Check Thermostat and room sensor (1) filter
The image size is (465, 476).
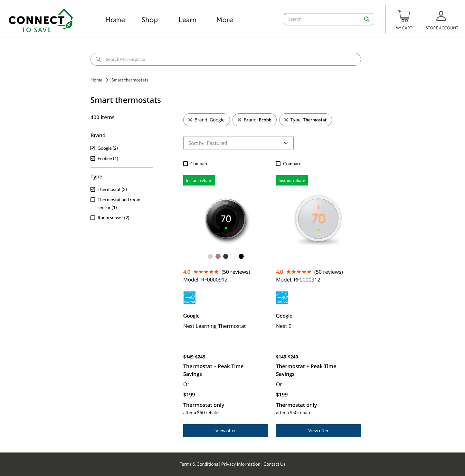pyautogui.click(x=93, y=200)
